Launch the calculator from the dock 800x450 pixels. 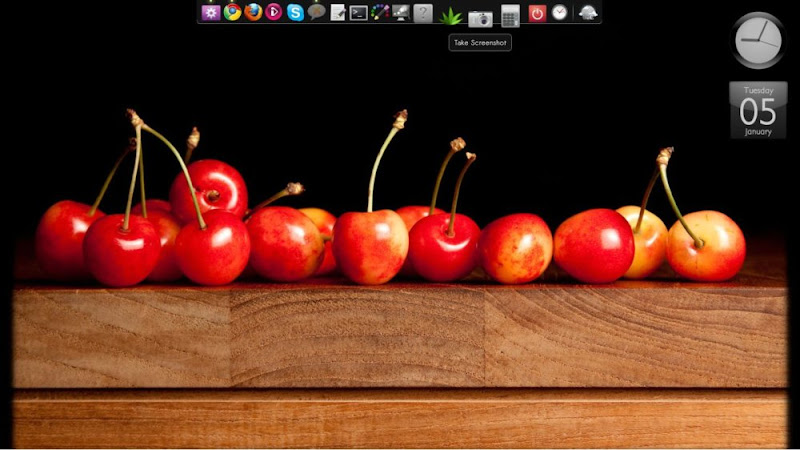click(x=510, y=16)
